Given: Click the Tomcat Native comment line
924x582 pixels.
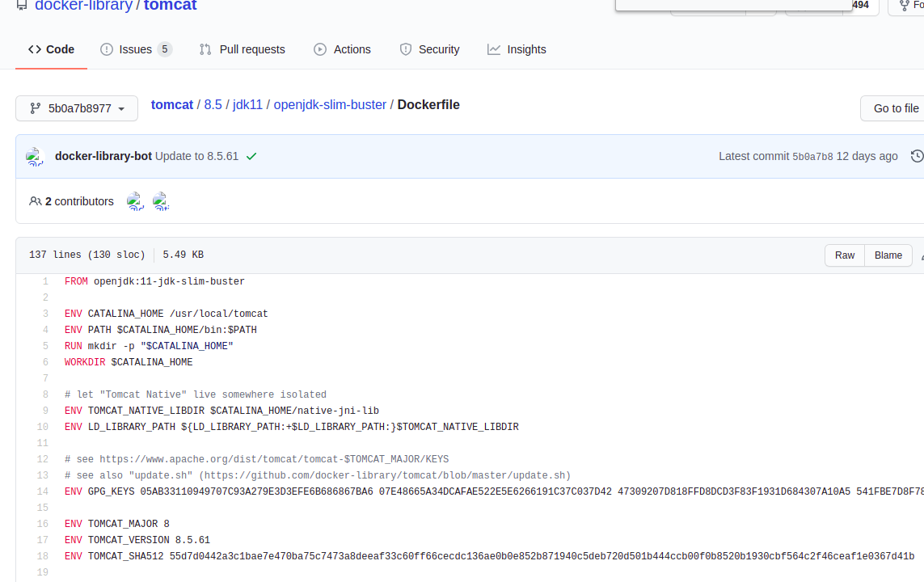Looking at the screenshot, I should (x=196, y=394).
